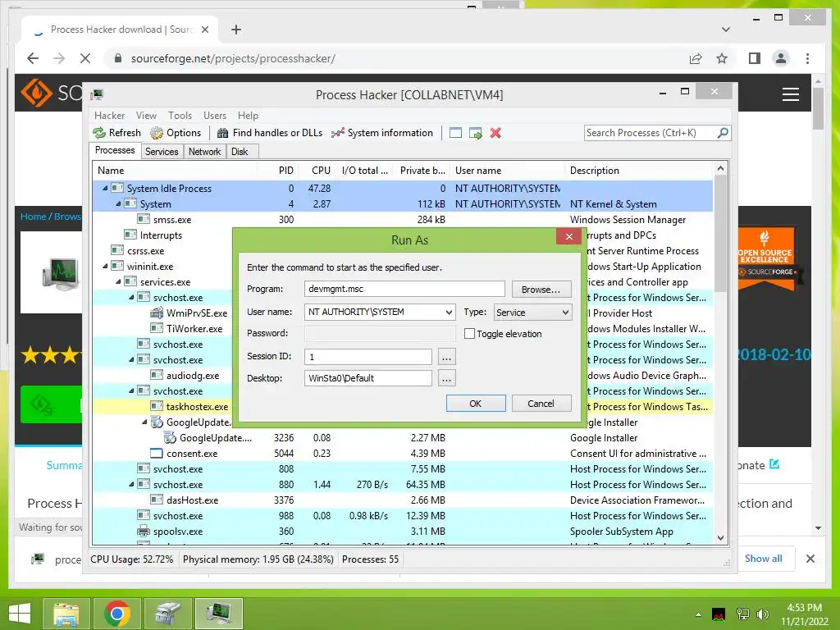Collapse the System Idle Process tree
The width and height of the screenshot is (840, 630).
105,188
